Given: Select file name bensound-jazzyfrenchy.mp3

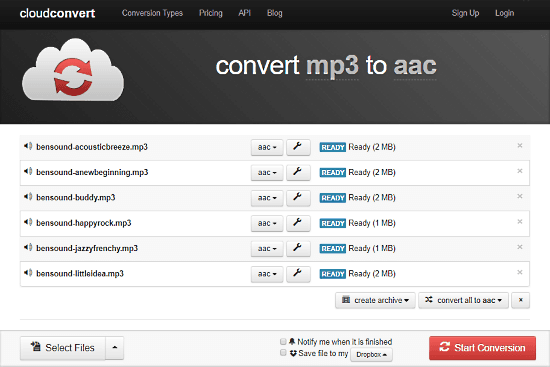Looking at the screenshot, I should click(87, 248).
